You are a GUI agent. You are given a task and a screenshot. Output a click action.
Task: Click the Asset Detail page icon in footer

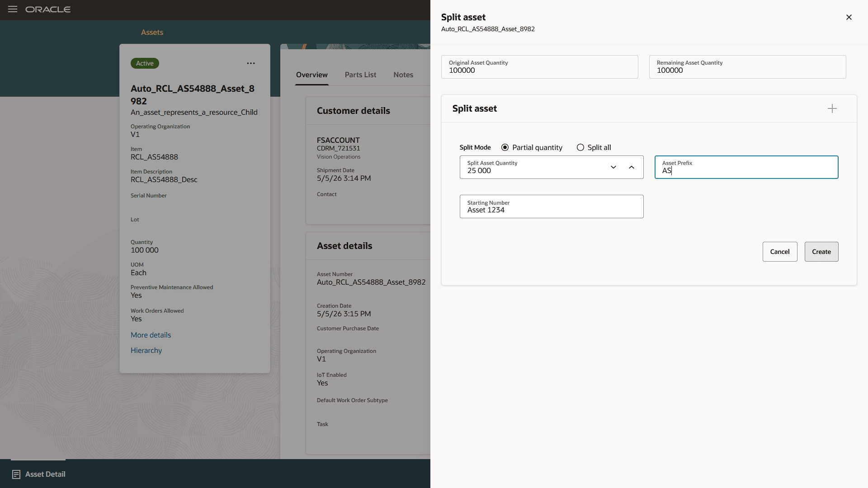[x=16, y=474]
